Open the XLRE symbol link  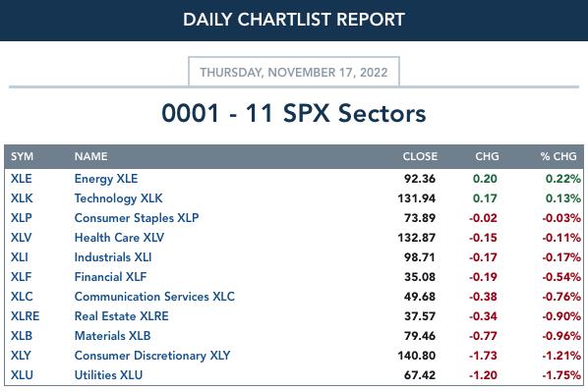tap(26, 316)
